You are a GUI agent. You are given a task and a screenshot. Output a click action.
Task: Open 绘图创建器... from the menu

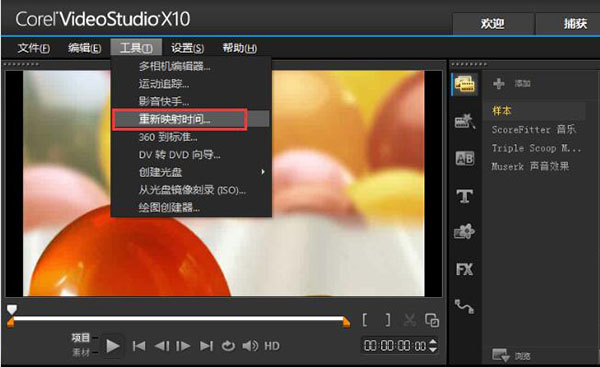[x=191, y=207]
